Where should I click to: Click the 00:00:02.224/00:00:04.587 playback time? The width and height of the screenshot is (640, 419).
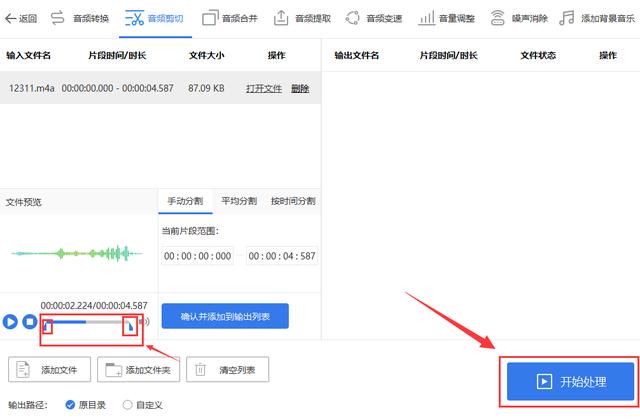pyautogui.click(x=94, y=306)
